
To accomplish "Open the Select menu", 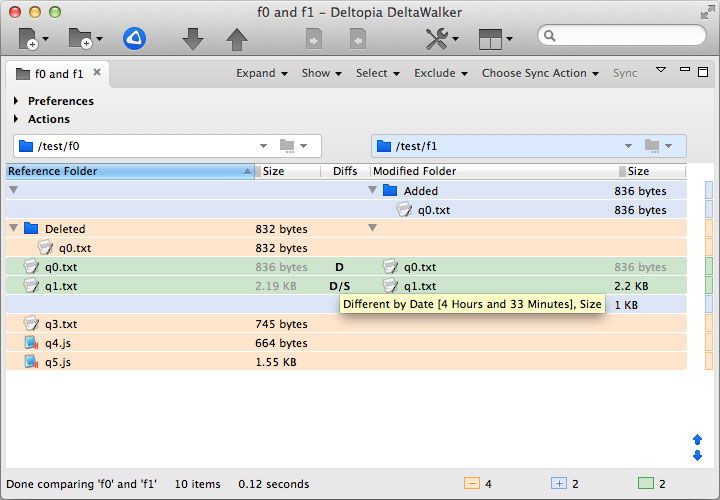I will tap(377, 73).
